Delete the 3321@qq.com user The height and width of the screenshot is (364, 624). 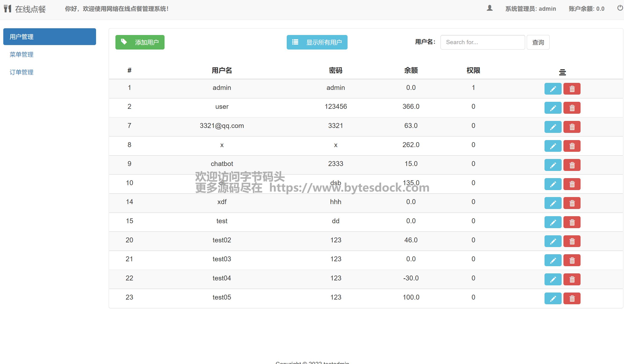[572, 127]
